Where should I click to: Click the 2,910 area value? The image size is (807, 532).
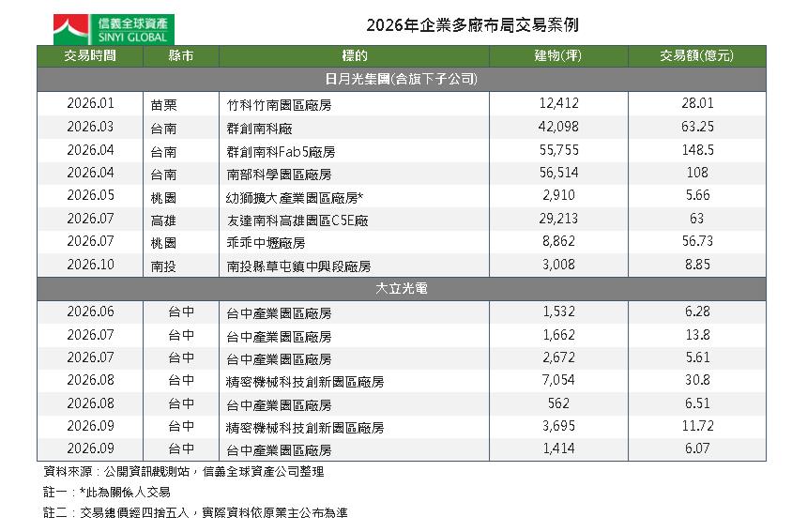click(x=559, y=195)
